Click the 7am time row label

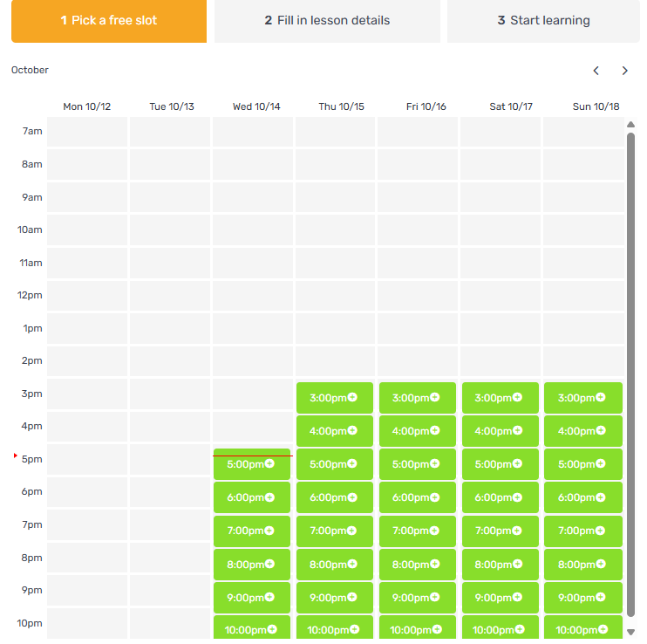32,131
